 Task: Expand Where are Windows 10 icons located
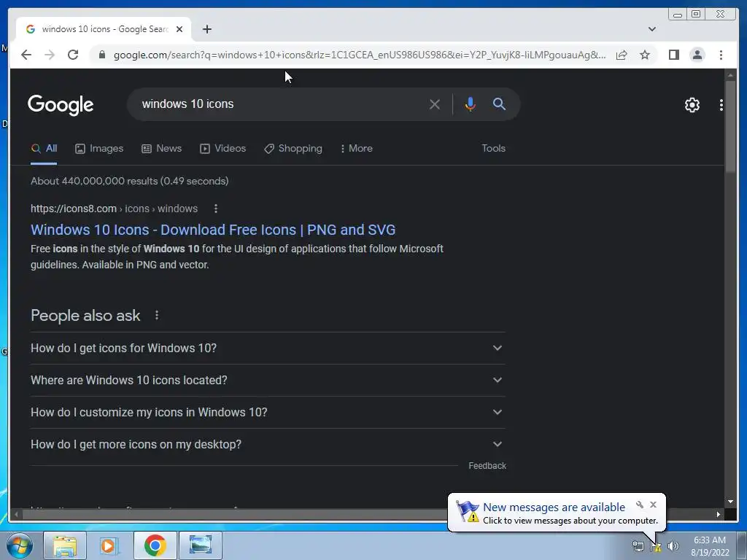[x=268, y=380]
